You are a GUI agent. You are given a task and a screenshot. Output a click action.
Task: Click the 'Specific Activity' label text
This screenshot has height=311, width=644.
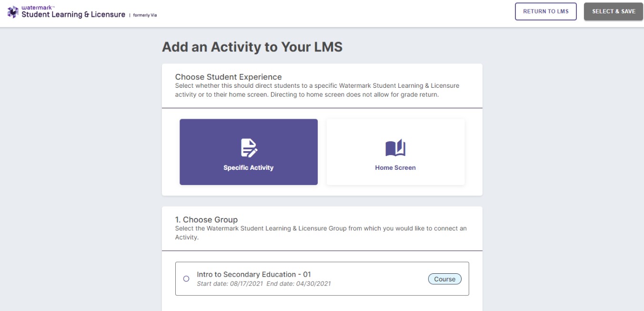point(249,168)
